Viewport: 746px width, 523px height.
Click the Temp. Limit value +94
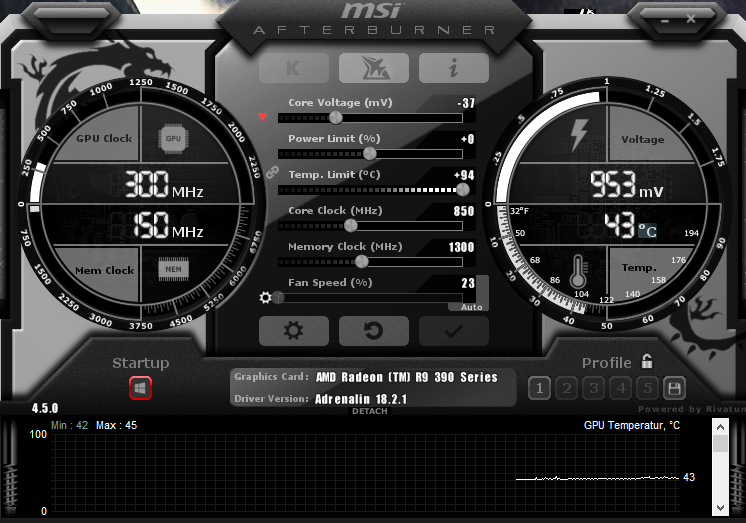(x=464, y=175)
